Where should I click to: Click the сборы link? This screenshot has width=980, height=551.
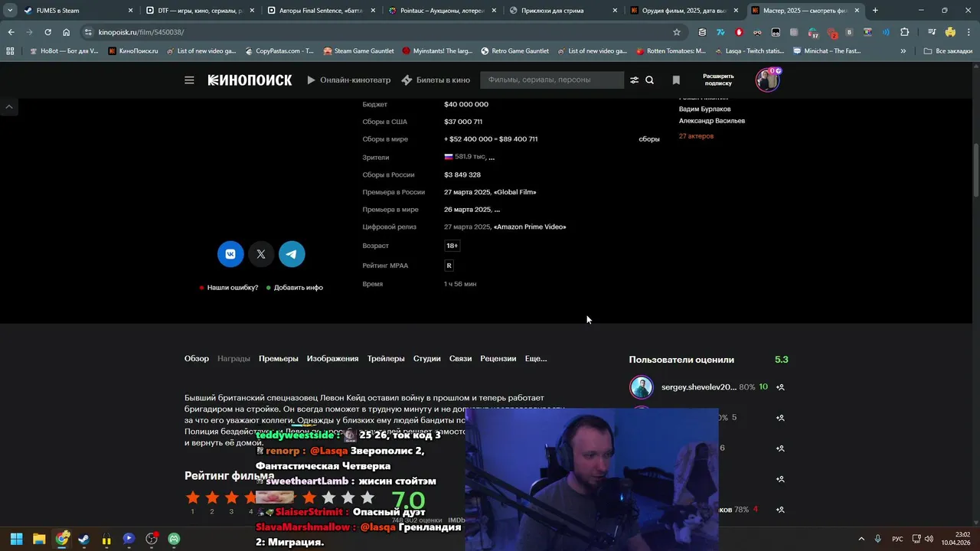649,139
